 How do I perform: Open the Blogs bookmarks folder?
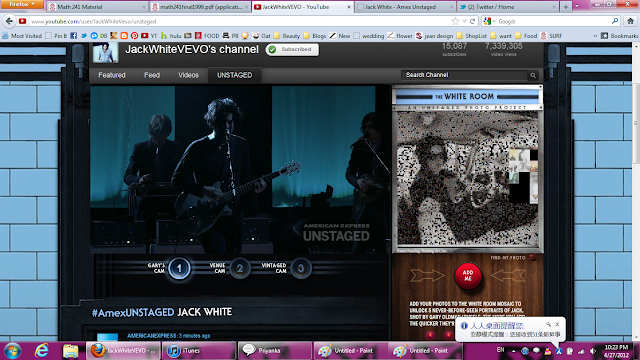tap(315, 36)
